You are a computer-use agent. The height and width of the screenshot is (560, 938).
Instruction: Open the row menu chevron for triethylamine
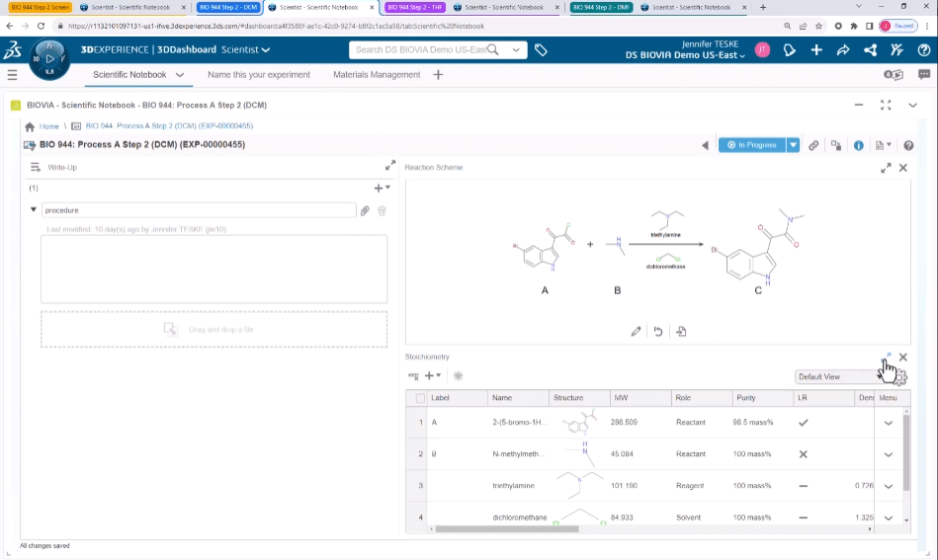(889, 486)
